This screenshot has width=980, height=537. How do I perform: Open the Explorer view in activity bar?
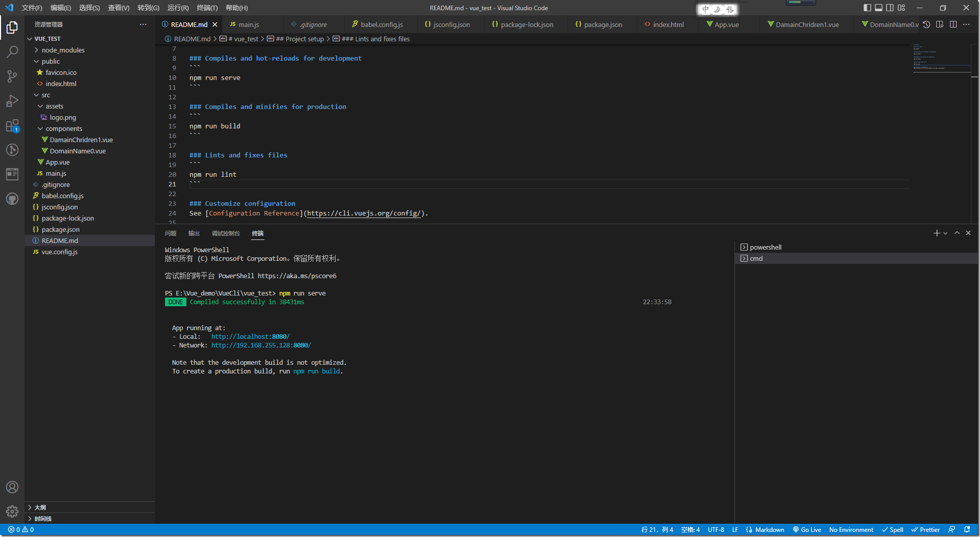(x=12, y=27)
